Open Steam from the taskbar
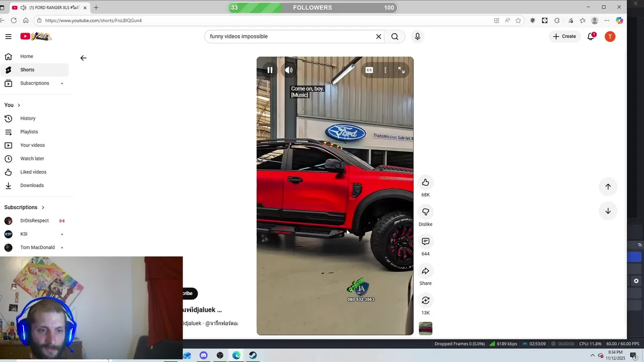 pos(253,355)
